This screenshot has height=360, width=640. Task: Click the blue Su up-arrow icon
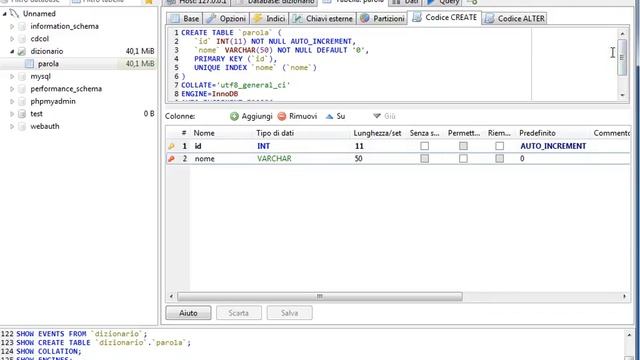329,116
